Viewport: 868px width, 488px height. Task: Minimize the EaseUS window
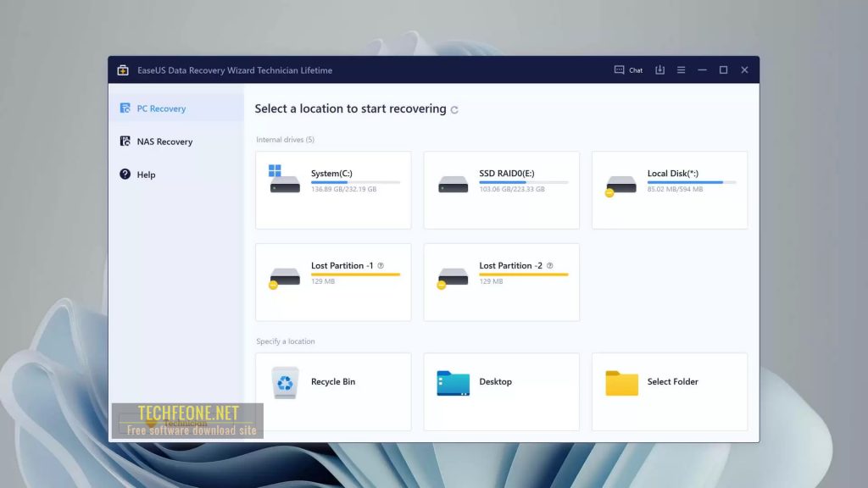[702, 70]
